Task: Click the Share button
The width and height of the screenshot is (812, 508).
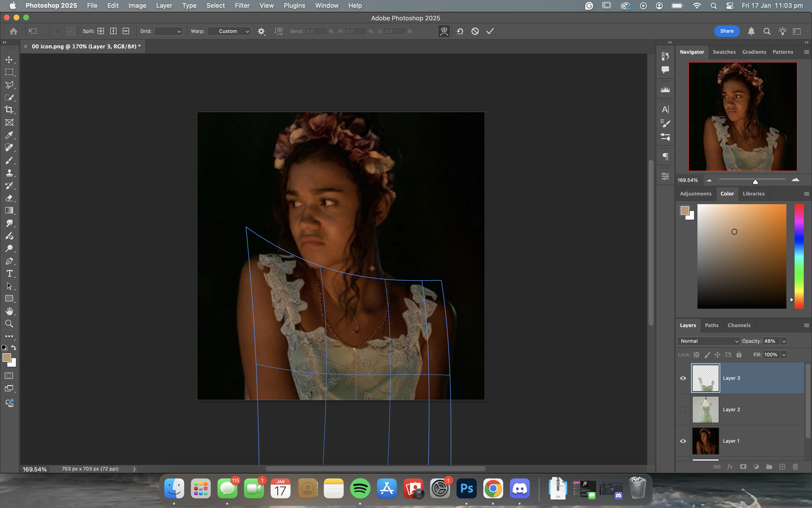Action: pos(727,31)
